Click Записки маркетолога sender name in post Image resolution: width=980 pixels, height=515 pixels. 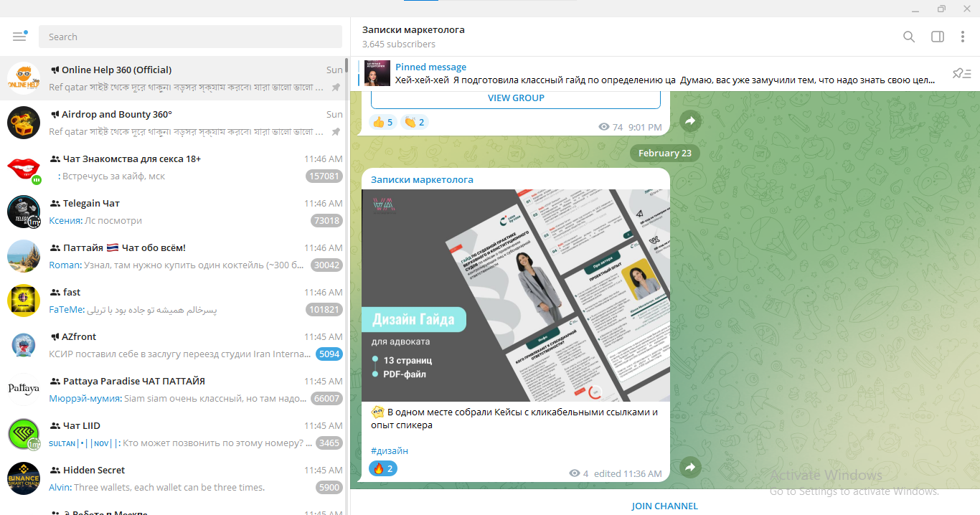(x=422, y=180)
